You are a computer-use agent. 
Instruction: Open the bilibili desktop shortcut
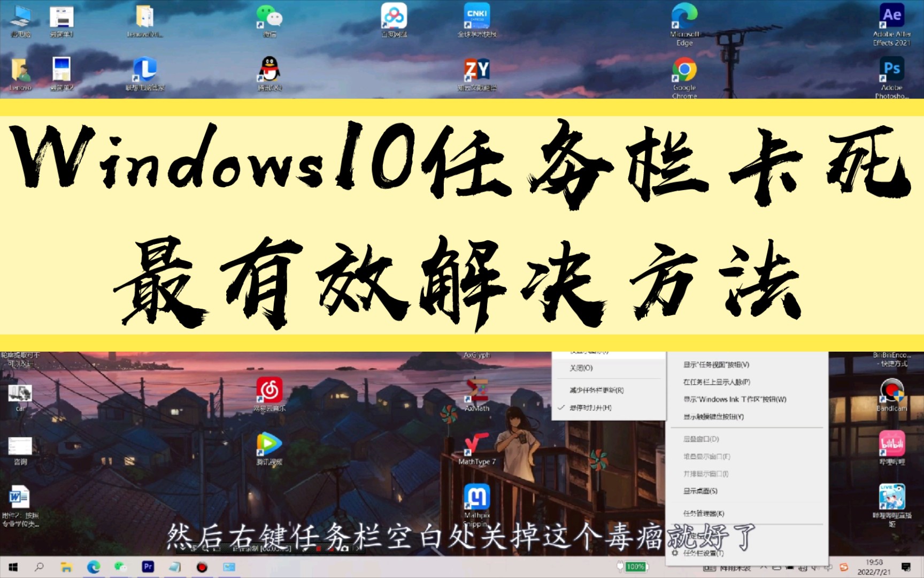point(891,448)
